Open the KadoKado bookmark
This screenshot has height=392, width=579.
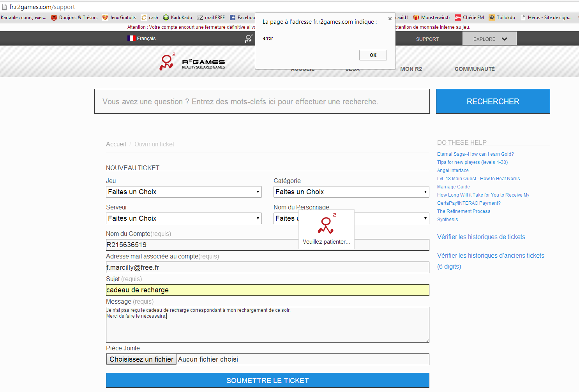point(178,18)
